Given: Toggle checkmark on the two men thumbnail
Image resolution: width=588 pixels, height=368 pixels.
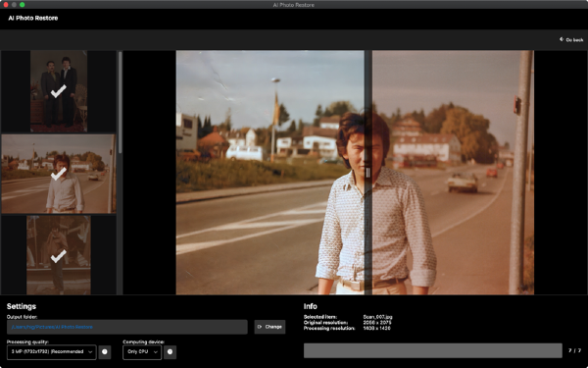Looking at the screenshot, I should tap(59, 91).
